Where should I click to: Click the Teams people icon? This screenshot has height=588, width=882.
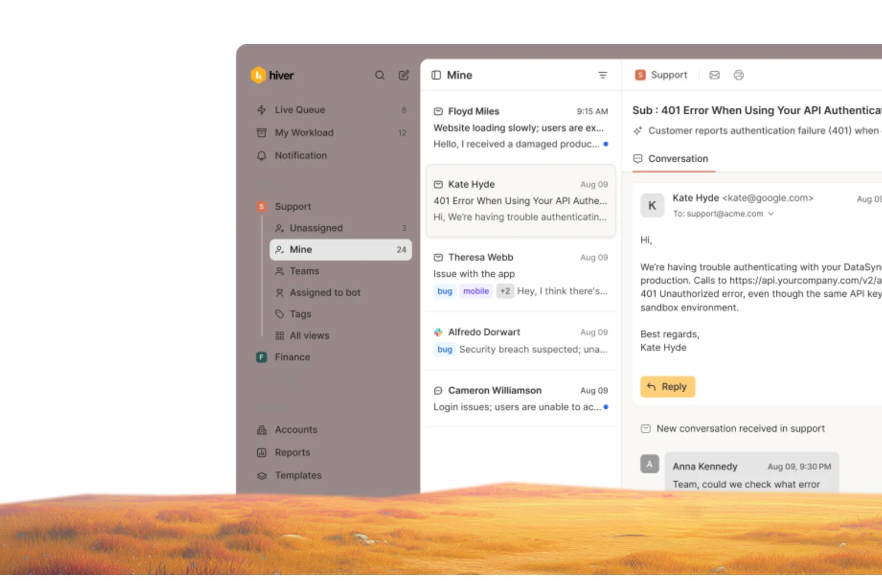280,271
